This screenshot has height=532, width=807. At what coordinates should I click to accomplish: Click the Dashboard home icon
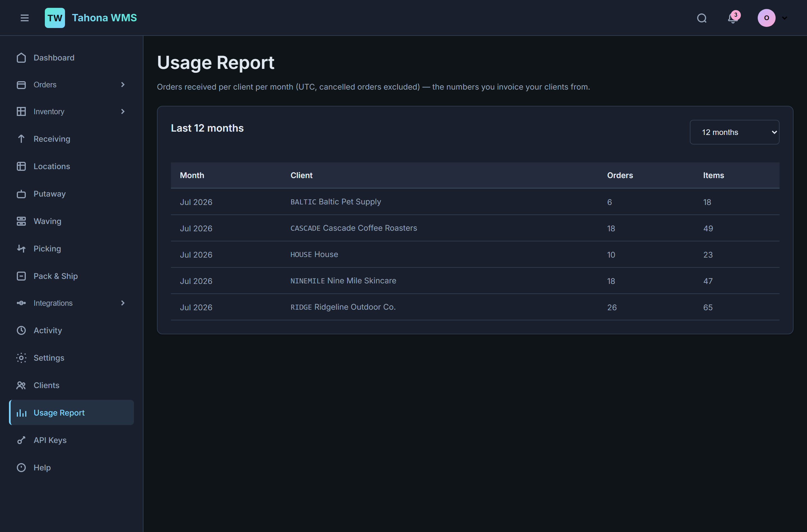(21, 58)
